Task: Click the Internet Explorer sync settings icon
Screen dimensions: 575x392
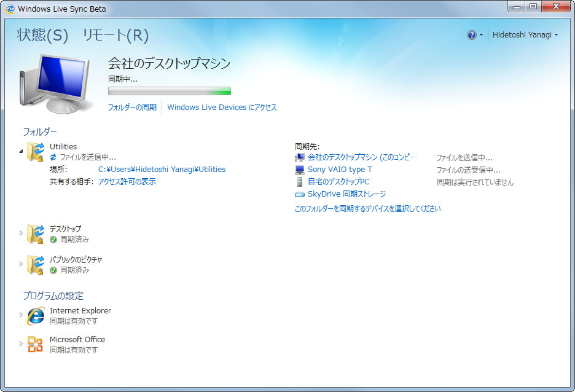Action: 35,315
